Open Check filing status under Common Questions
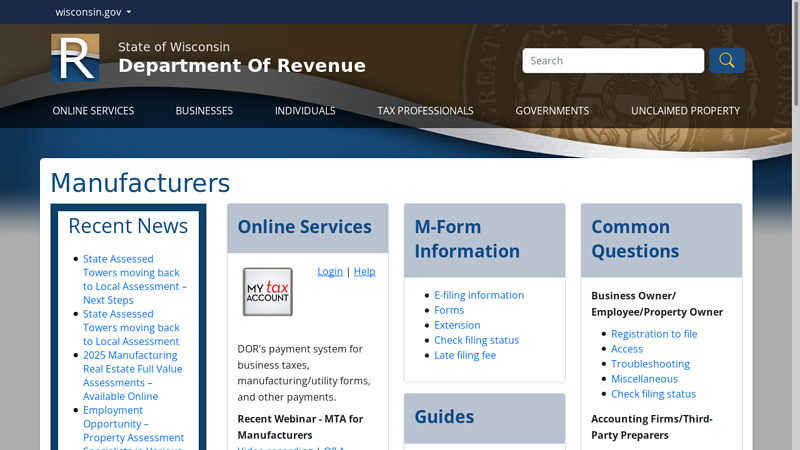Image resolution: width=800 pixels, height=450 pixels. pos(654,394)
